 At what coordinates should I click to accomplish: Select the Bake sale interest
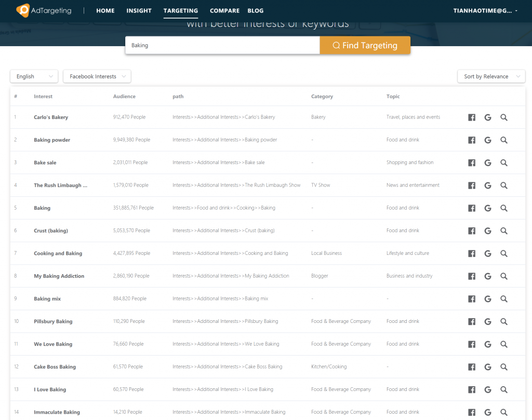pyautogui.click(x=45, y=162)
